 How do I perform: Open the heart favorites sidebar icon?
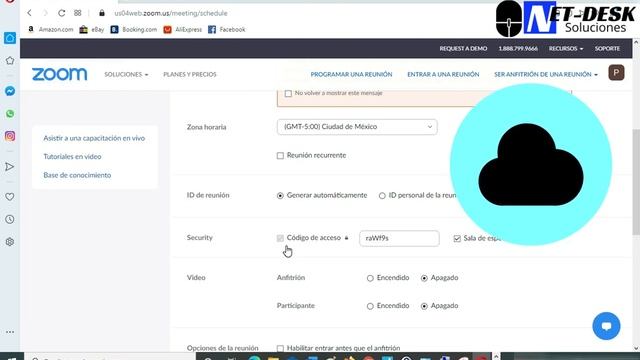[x=10, y=197]
